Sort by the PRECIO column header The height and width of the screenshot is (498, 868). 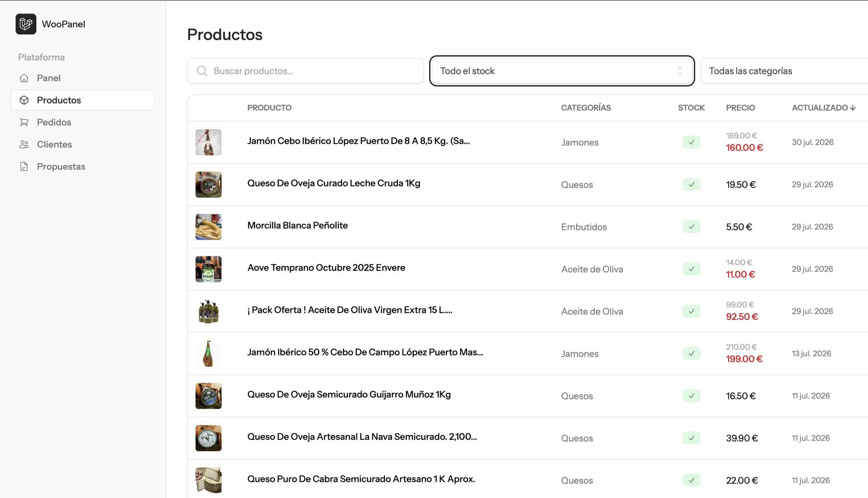point(741,108)
